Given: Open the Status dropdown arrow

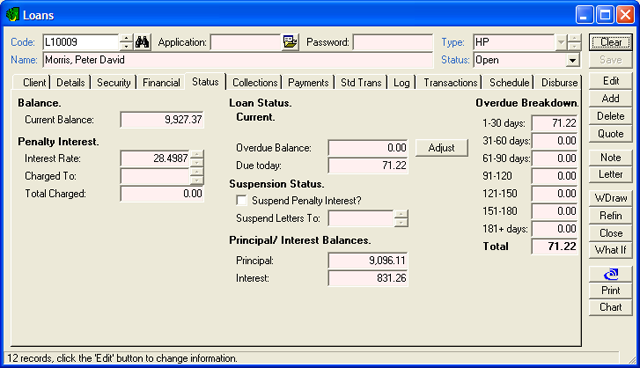Looking at the screenshot, I should pyautogui.click(x=573, y=60).
